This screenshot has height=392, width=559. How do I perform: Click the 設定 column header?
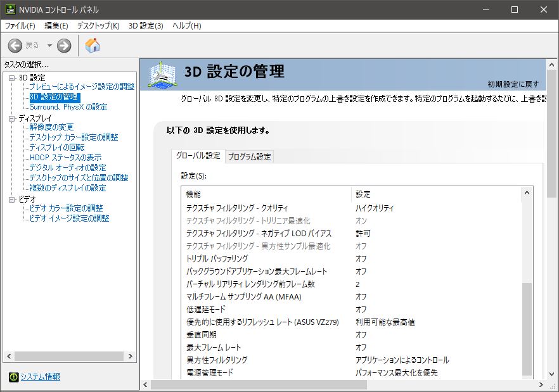[436, 194]
